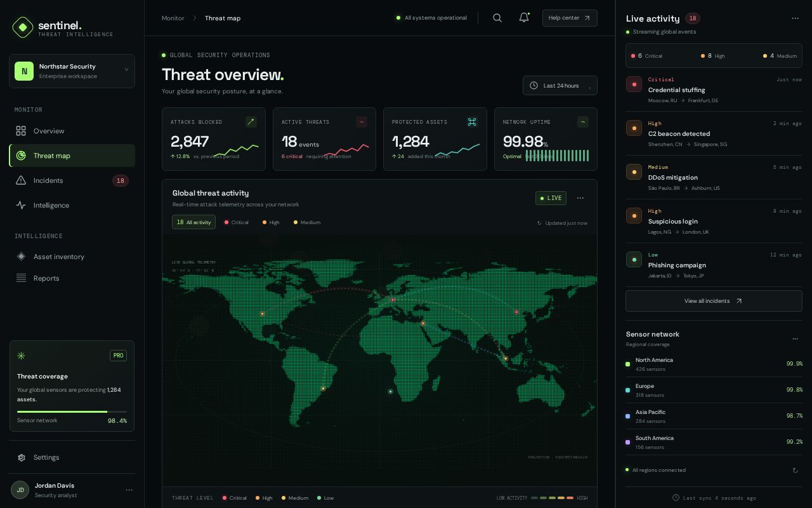Screen dimensions: 812x508
Task: Click the PRO plan badge
Action: tap(118, 356)
